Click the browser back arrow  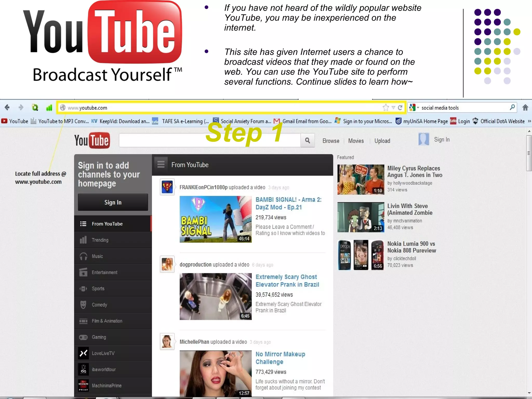[x=7, y=107]
